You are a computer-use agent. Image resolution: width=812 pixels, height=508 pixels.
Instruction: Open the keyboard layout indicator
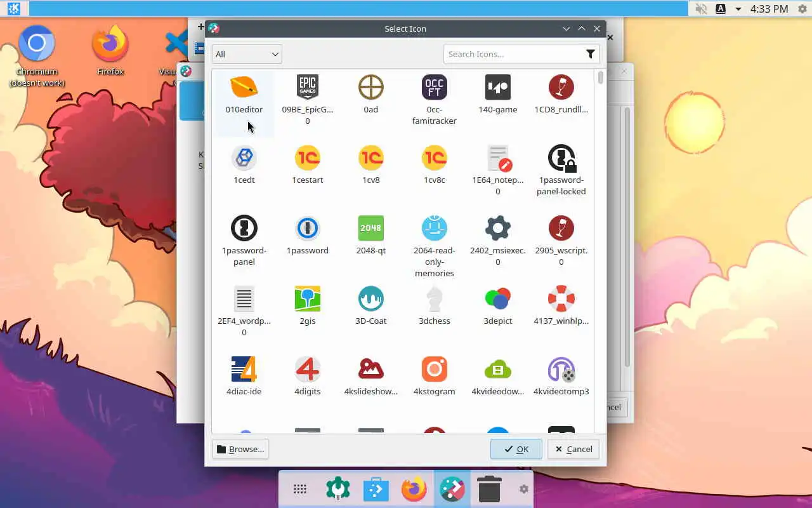click(x=721, y=9)
